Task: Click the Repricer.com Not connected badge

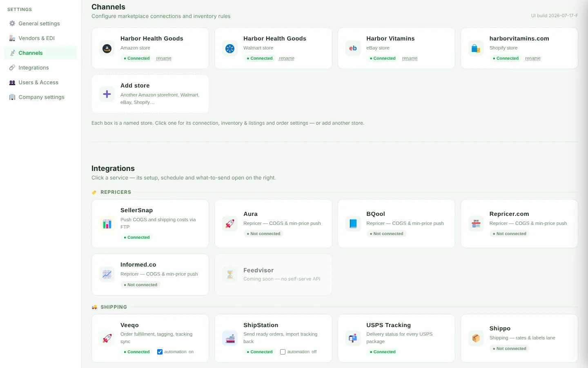Action: 509,233
